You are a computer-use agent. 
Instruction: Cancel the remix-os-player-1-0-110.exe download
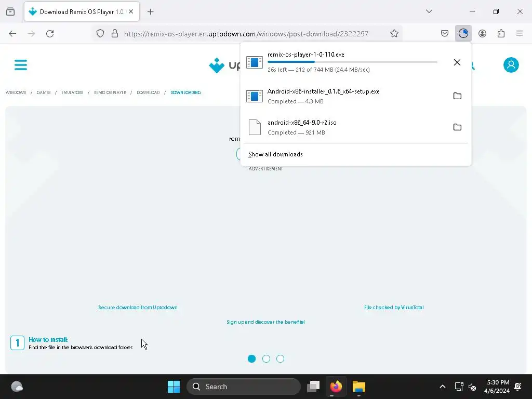(457, 62)
